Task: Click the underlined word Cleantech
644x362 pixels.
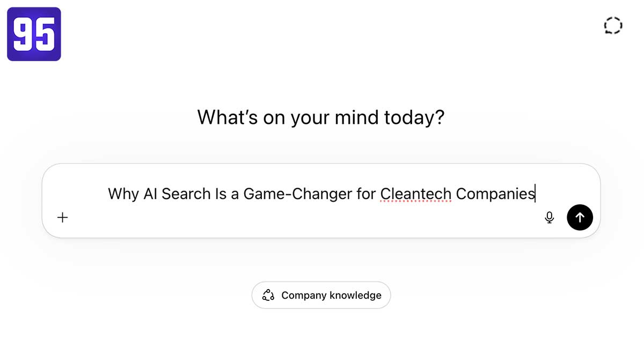Action: tap(415, 194)
